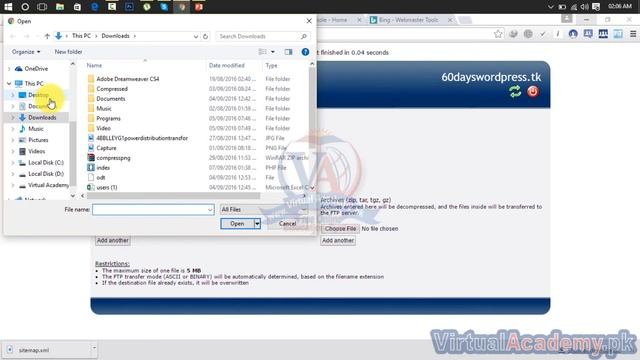Screen dimensions: 640x360
Task: Open the view options dropdown arrow
Action: 273,52
